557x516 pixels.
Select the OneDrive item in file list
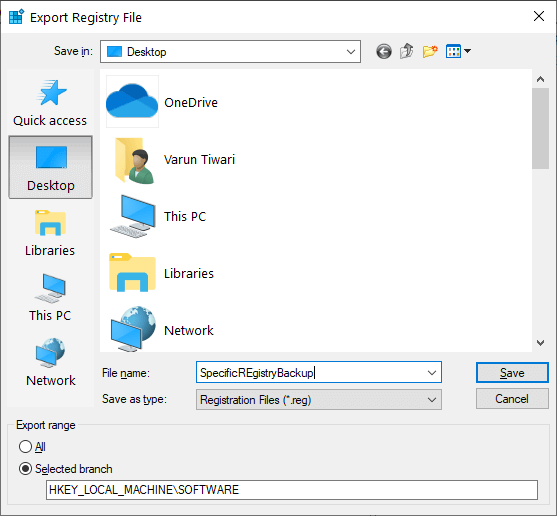[162, 102]
